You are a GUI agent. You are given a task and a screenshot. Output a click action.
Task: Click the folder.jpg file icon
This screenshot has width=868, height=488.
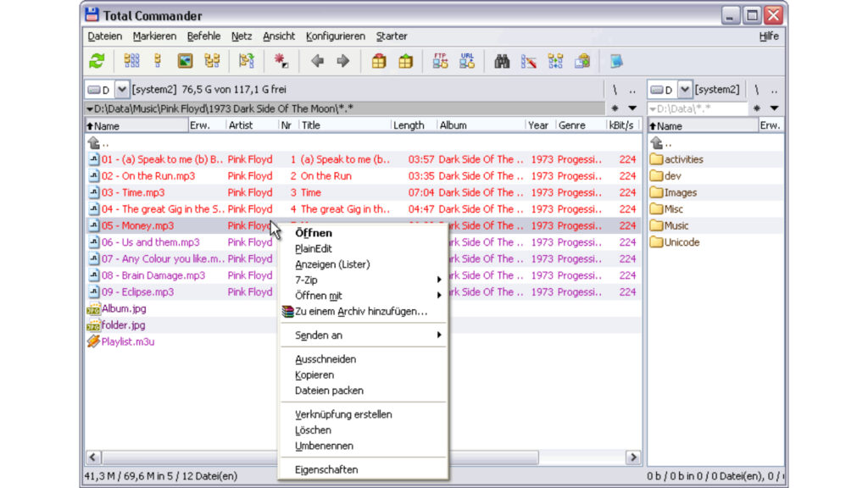pos(93,325)
